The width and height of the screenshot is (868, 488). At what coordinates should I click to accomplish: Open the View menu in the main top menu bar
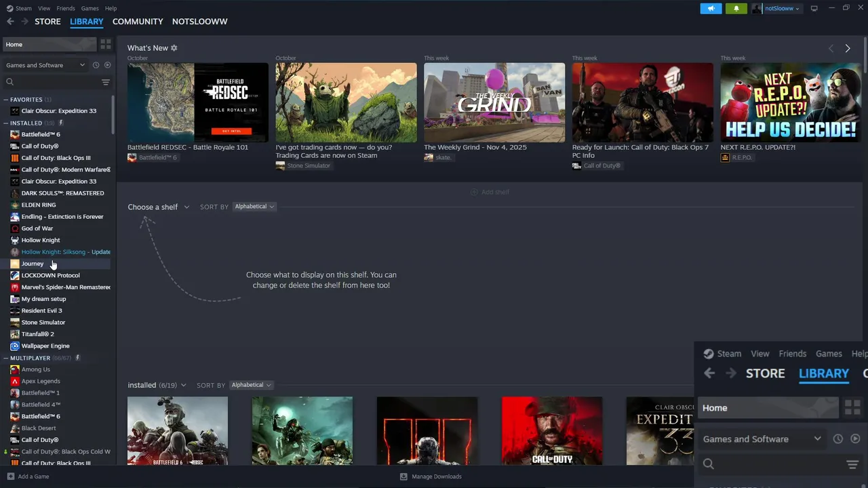click(44, 8)
